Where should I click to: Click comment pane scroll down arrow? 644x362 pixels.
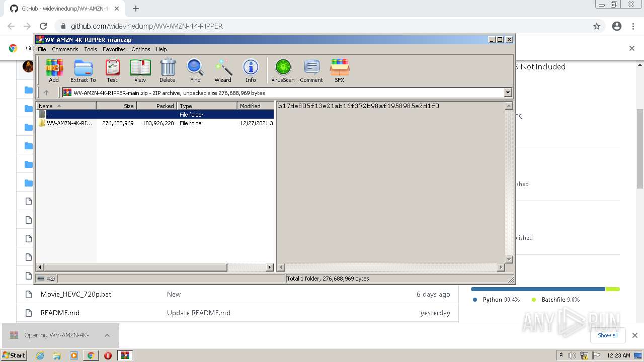click(509, 259)
